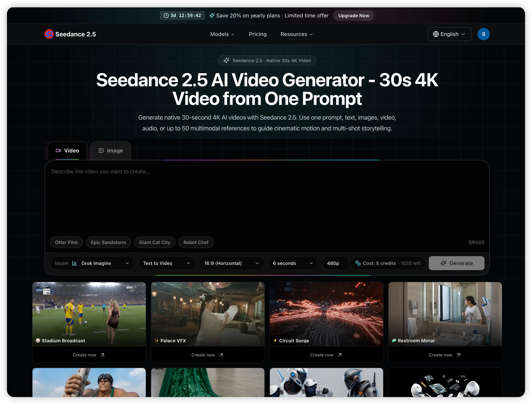
Task: Click the Upgrade Now button
Action: (x=354, y=16)
